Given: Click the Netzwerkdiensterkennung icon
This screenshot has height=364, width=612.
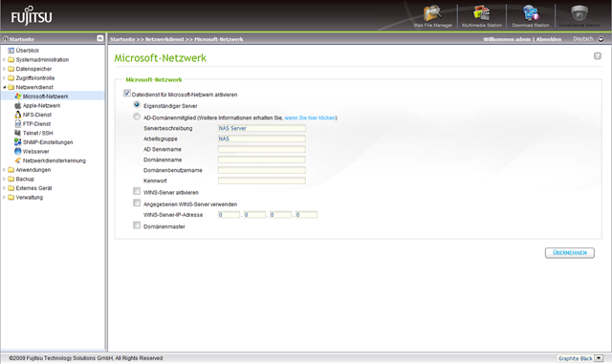Looking at the screenshot, I should (x=18, y=161).
